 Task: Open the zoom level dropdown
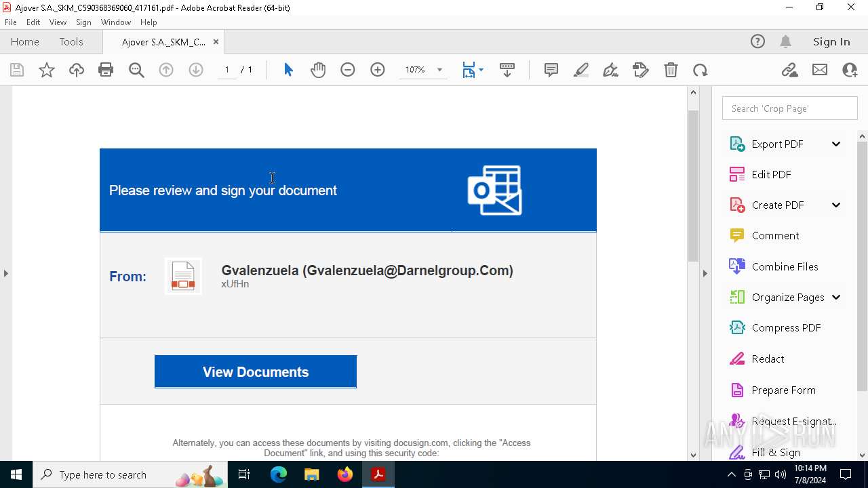[439, 70]
